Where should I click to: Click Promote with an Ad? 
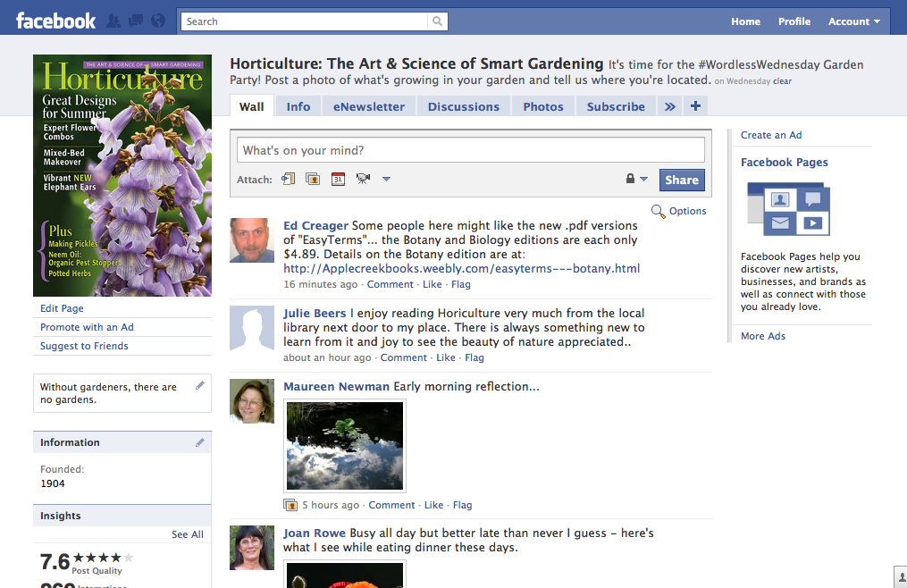[x=87, y=327]
